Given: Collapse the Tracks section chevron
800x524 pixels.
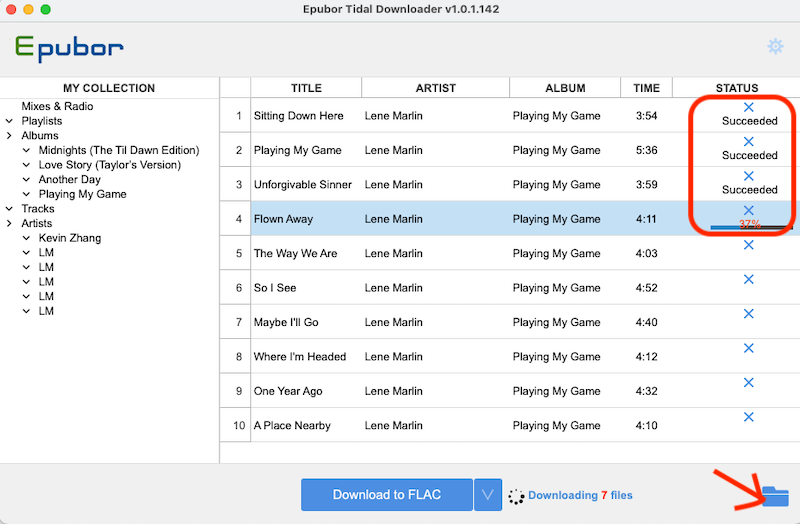Looking at the screenshot, I should [9, 209].
